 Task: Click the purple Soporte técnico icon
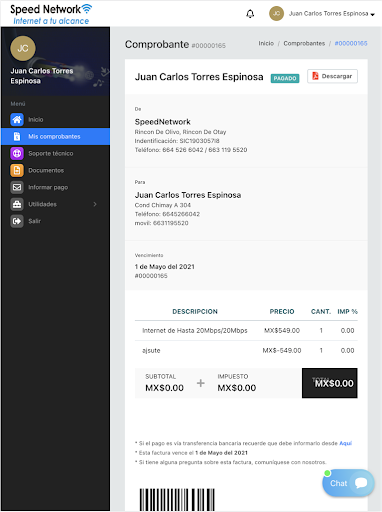[17, 153]
